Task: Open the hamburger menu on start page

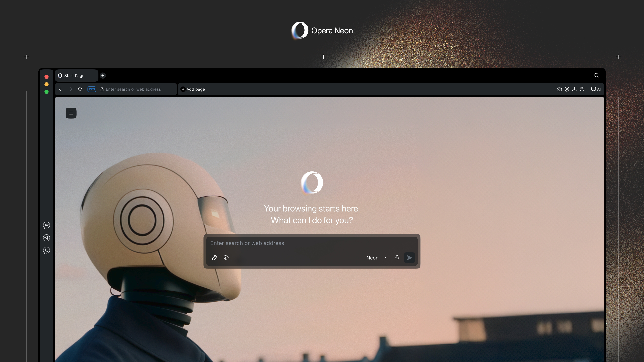Action: (71, 113)
